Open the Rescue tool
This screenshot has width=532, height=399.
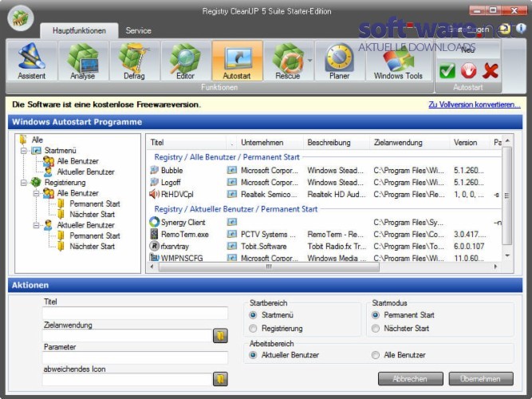[288, 61]
